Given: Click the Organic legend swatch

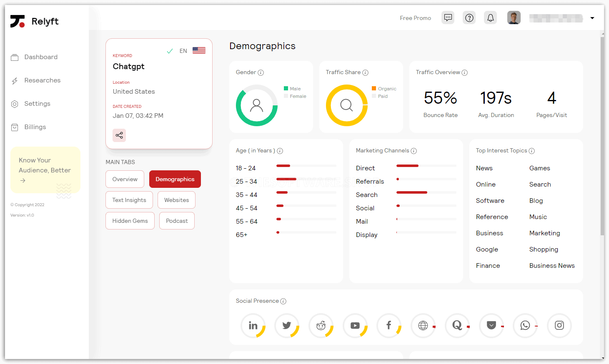Looking at the screenshot, I should 374,88.
